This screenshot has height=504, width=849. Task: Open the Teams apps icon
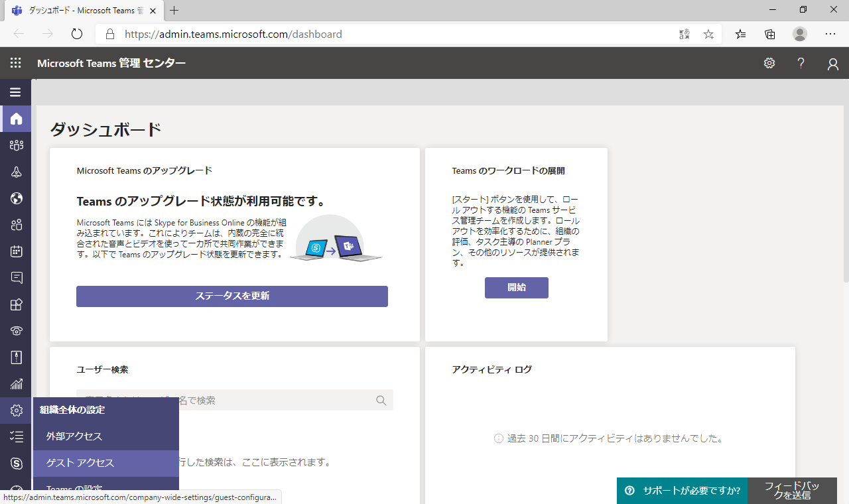tap(16, 304)
